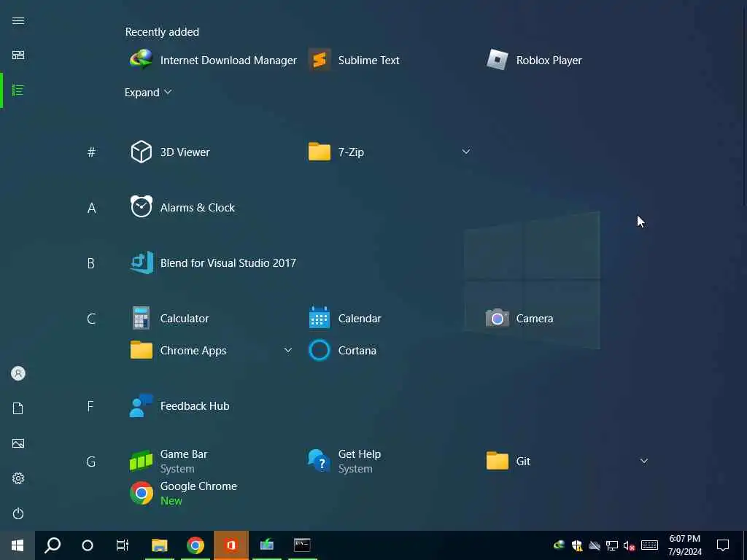This screenshot has height=560, width=747.
Task: Click the Start menu hamburger icon
Action: pos(18,20)
